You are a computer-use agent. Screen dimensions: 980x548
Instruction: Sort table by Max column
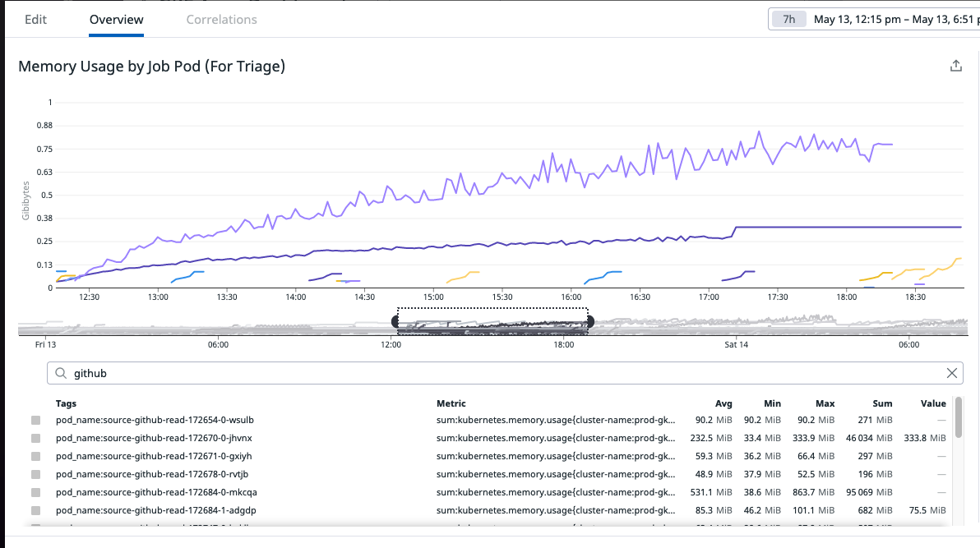[825, 403]
